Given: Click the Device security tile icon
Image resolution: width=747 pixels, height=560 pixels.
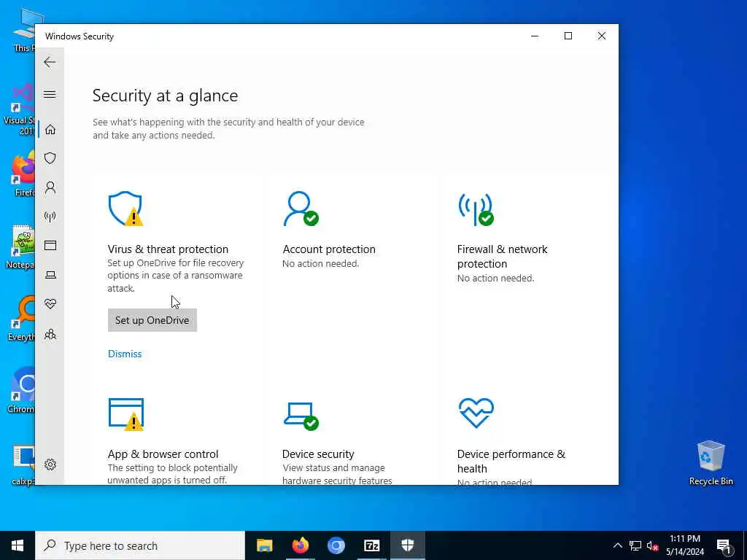Looking at the screenshot, I should pyautogui.click(x=301, y=416).
